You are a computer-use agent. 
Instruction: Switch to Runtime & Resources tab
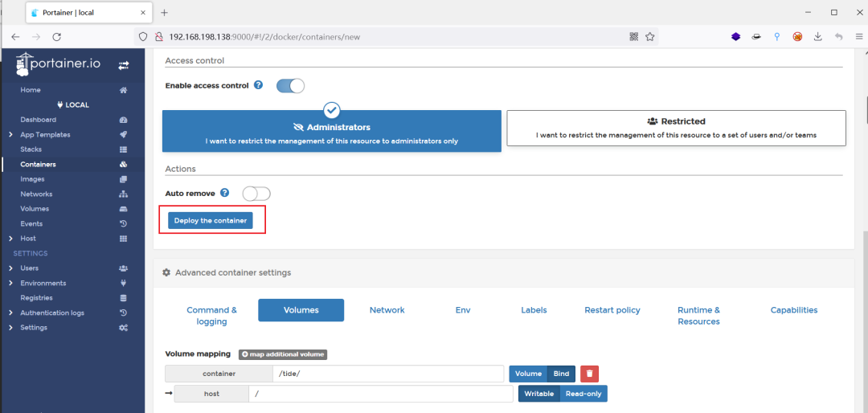(x=698, y=316)
